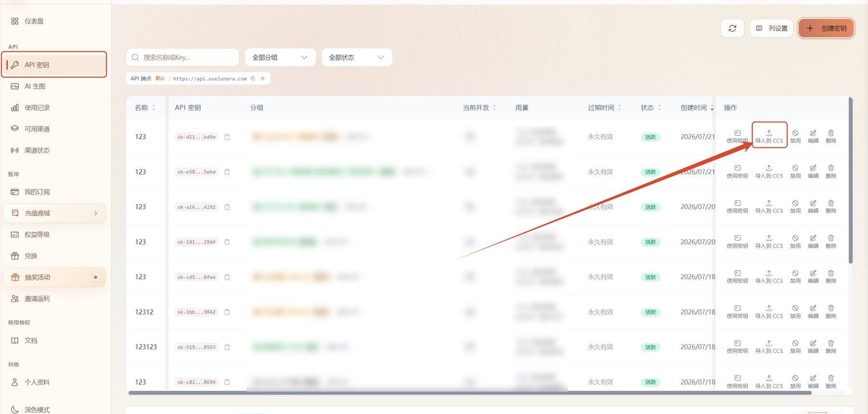Copy key sk-d11...bd9e
This screenshot has height=414, width=868.
click(227, 137)
